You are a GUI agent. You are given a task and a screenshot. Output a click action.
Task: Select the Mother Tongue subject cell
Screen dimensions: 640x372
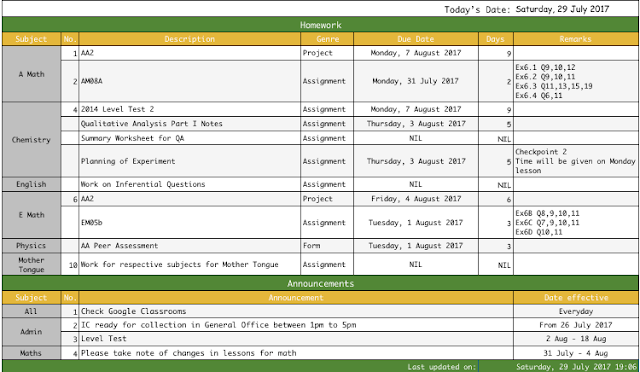(x=31, y=265)
